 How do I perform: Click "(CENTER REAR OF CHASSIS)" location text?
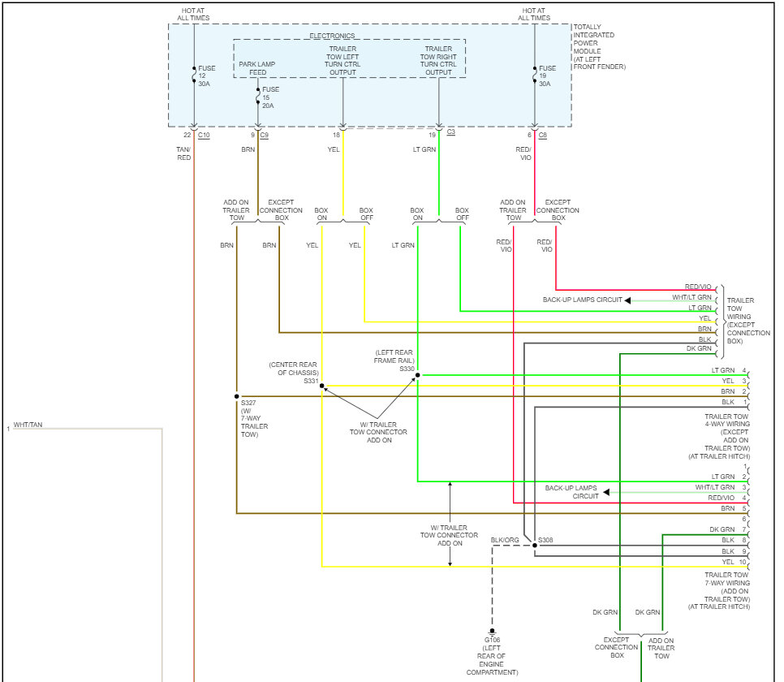click(294, 369)
